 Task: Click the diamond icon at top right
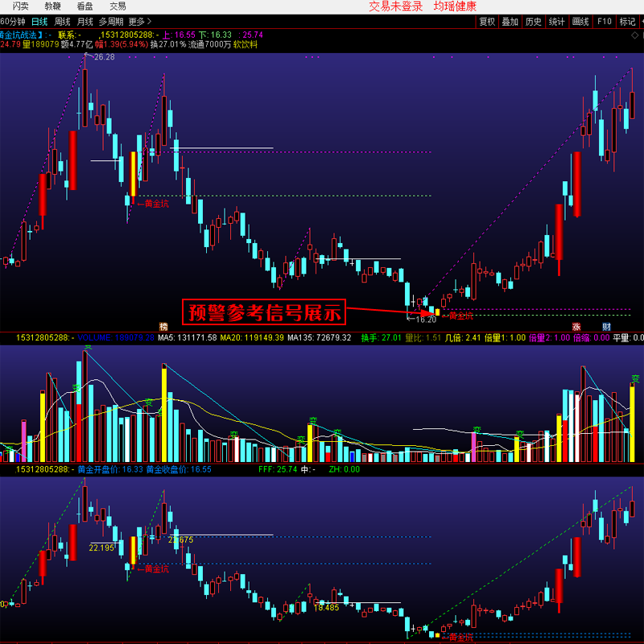[634, 35]
